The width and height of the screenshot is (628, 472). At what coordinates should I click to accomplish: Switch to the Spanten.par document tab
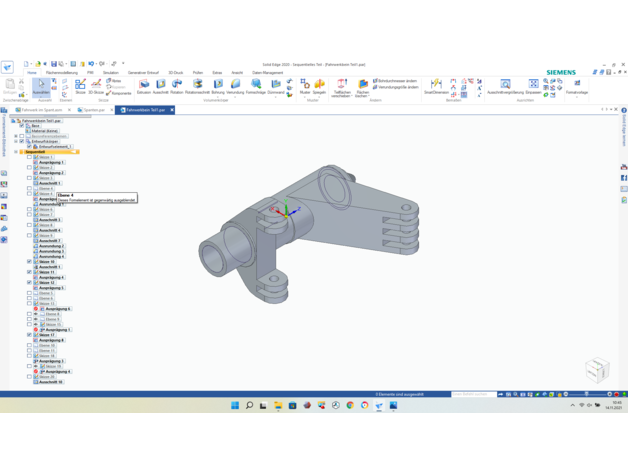(93, 110)
